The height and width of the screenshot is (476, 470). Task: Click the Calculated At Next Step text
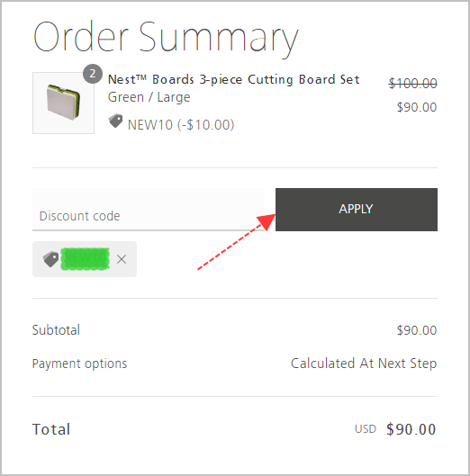pos(364,364)
